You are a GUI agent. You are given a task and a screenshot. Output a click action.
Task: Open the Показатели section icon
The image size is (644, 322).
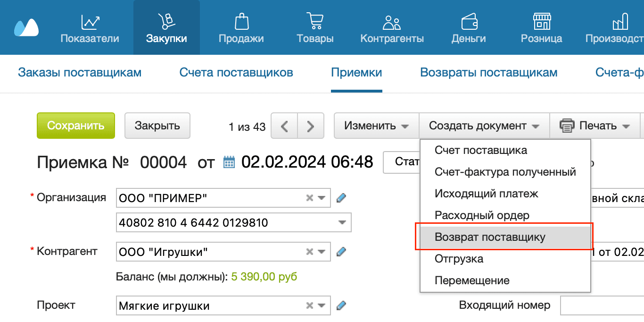[x=90, y=21]
